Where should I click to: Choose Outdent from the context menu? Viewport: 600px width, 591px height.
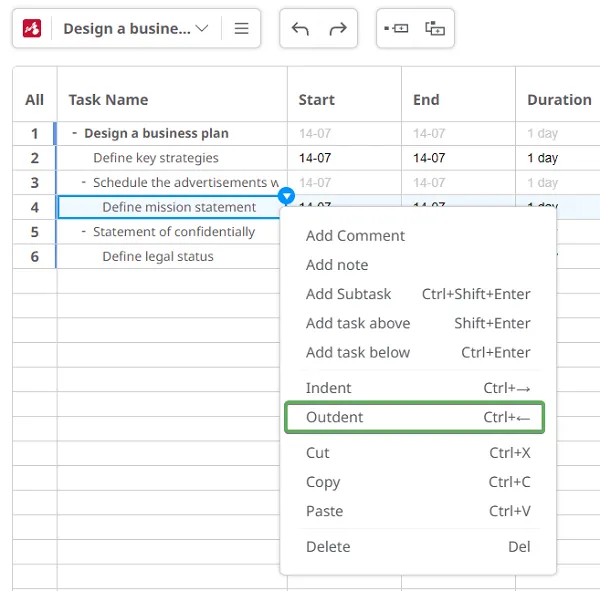[x=415, y=417]
